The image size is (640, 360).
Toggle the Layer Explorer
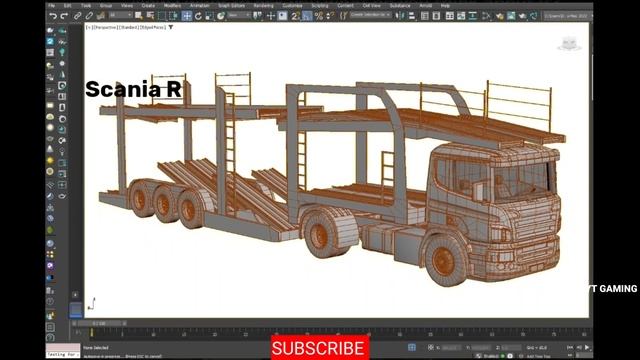point(436,16)
